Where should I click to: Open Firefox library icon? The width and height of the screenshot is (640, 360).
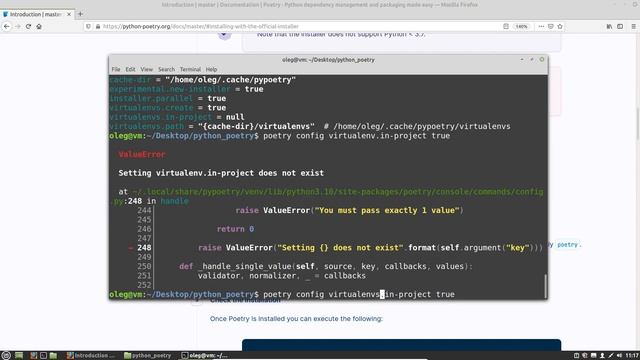609,26
